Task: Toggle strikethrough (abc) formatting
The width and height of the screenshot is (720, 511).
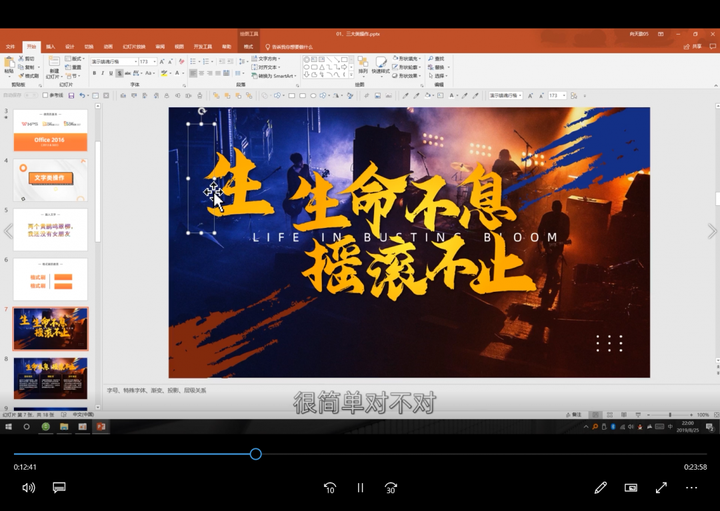Action: tap(128, 73)
